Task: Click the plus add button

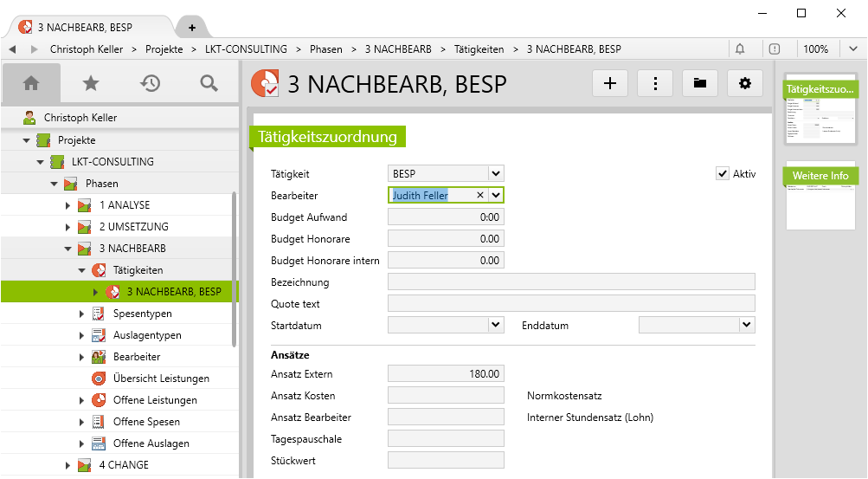Action: 610,83
